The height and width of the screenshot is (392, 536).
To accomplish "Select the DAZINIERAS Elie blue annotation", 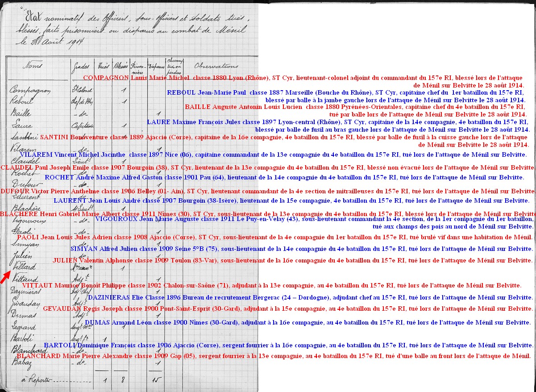I will click(x=310, y=297).
